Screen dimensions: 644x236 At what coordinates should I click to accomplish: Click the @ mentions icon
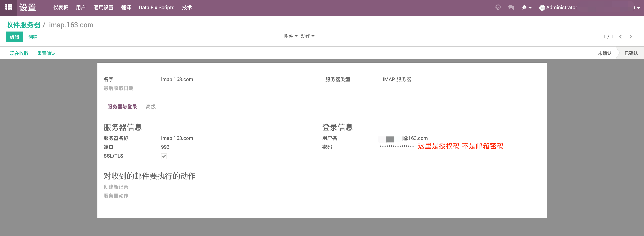(498, 7)
